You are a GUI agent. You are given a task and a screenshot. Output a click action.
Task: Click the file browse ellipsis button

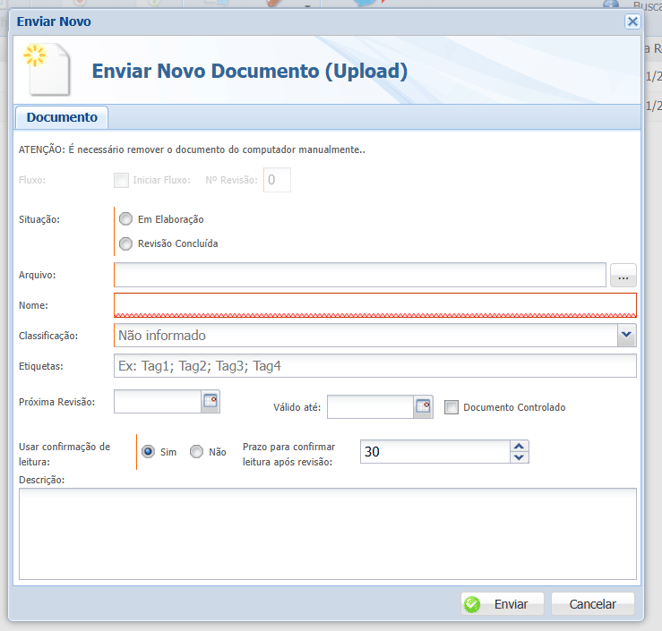[x=624, y=275]
